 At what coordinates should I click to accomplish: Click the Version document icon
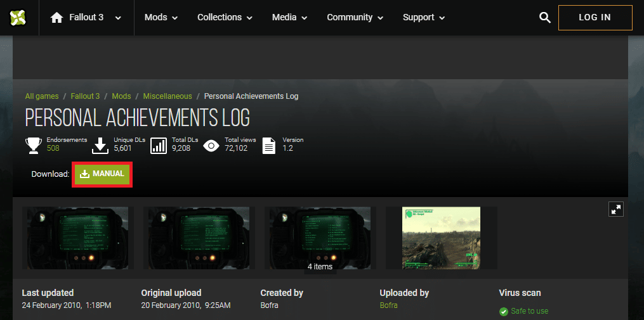tap(269, 146)
